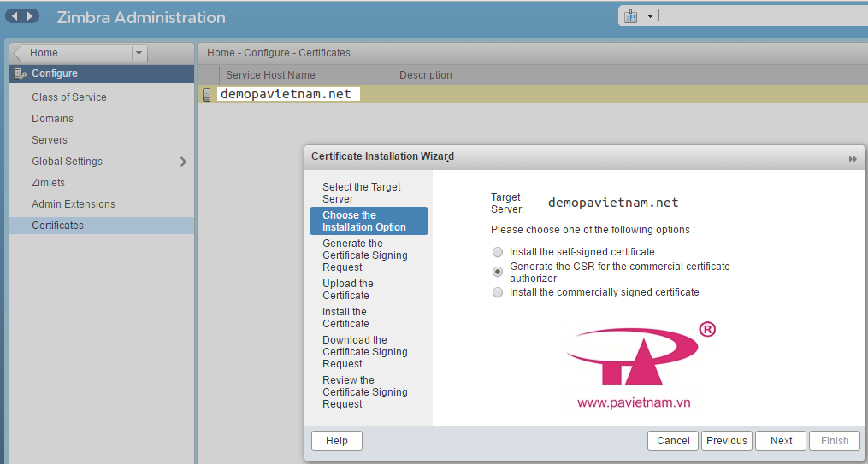Open Install the Certificate step
Image resolution: width=868 pixels, height=464 pixels.
[x=368, y=317]
